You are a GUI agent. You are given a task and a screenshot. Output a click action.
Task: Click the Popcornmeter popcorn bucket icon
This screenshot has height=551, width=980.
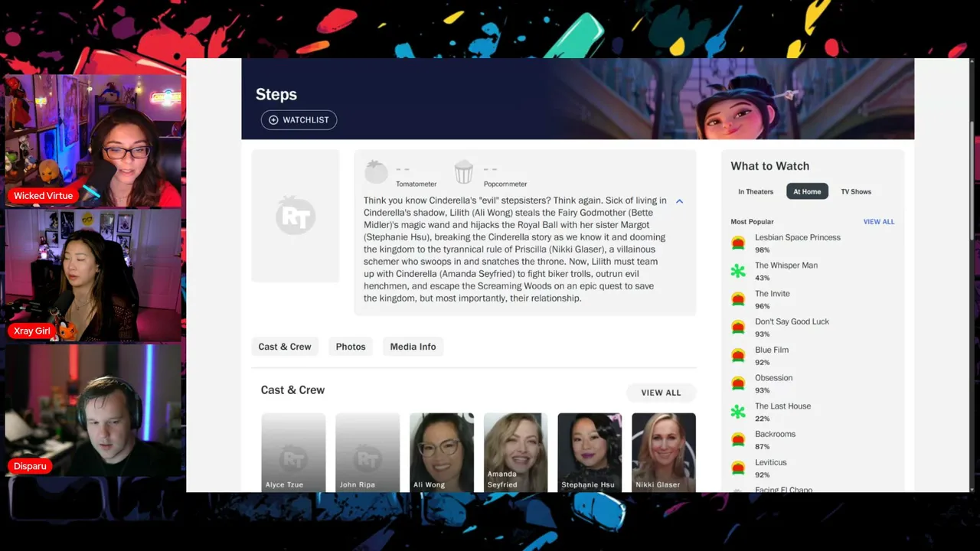tap(464, 172)
